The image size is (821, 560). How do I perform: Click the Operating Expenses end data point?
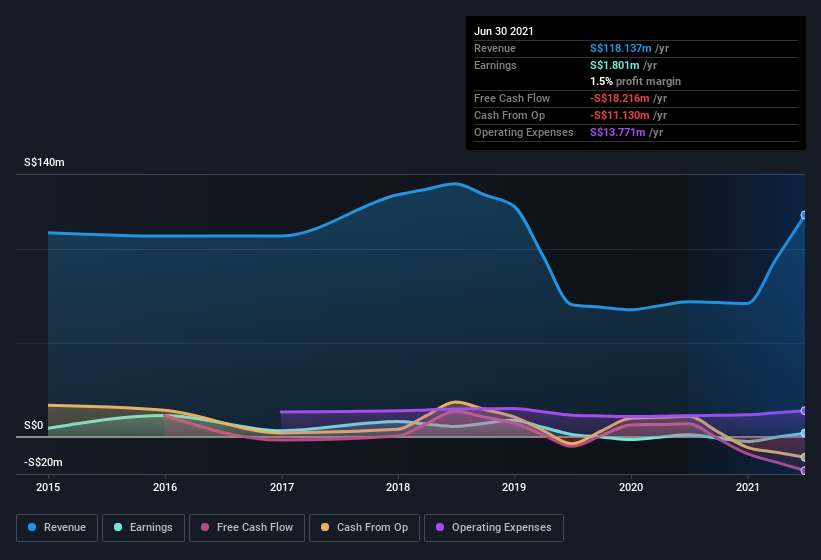[x=804, y=411]
